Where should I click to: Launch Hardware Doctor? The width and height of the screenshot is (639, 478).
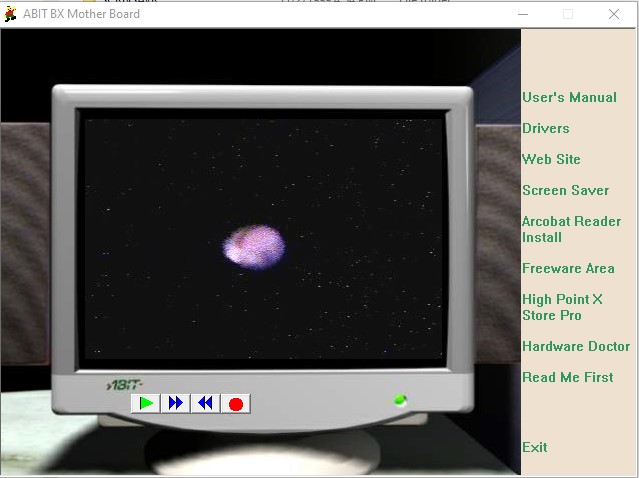(x=576, y=346)
